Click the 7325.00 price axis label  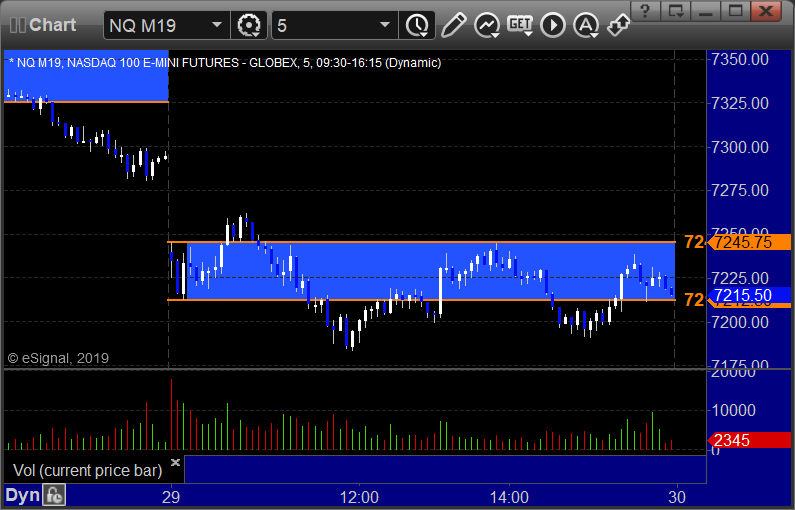[x=740, y=103]
